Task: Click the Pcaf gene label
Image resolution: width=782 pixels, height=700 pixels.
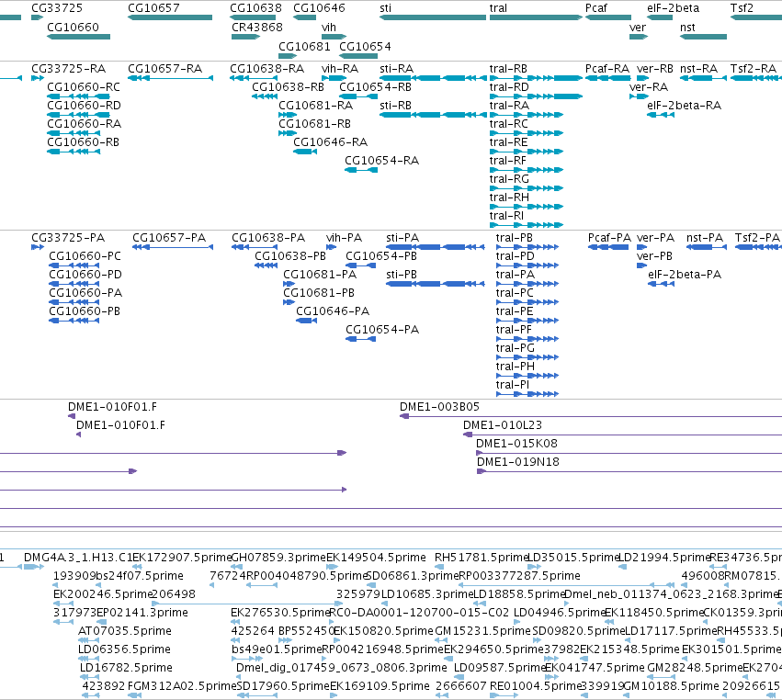Action: coord(596,8)
